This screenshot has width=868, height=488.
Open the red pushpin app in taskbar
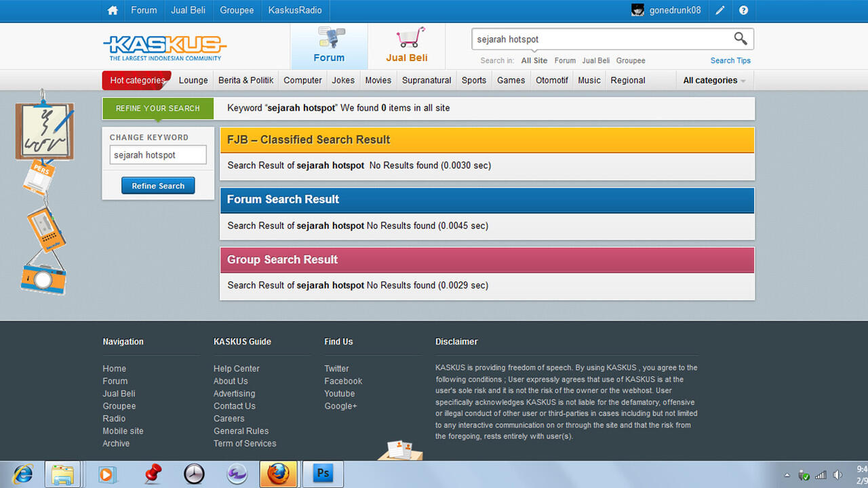[153, 474]
